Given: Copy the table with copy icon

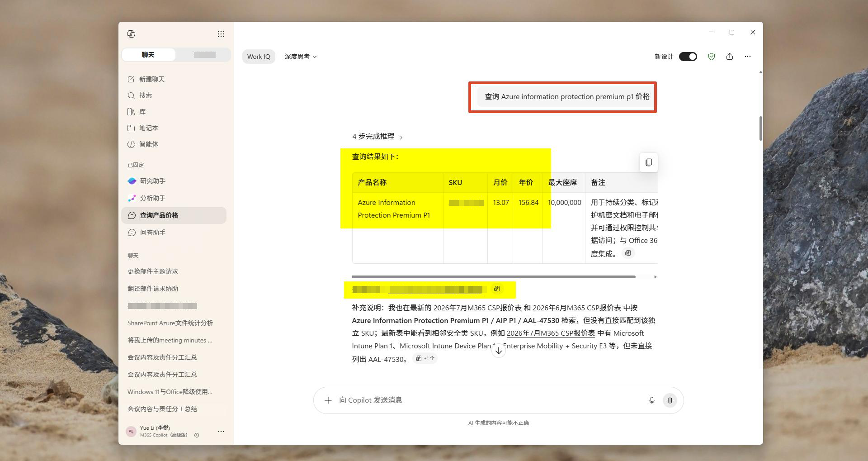Looking at the screenshot, I should click(x=649, y=162).
